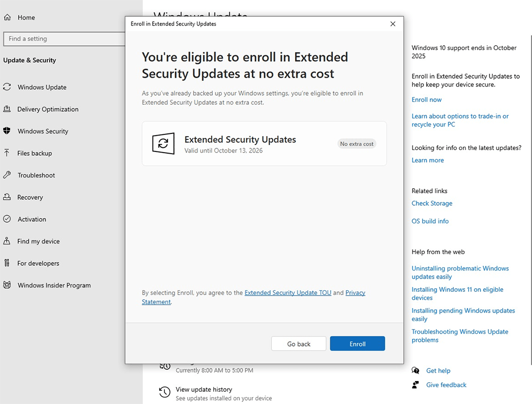The height and width of the screenshot is (404, 532).
Task: Click the Activation checkmark icon
Action: [8, 219]
